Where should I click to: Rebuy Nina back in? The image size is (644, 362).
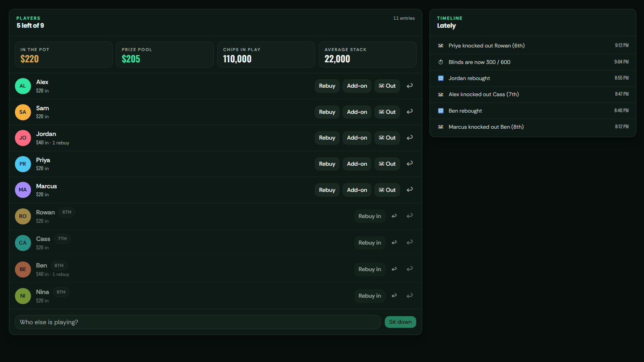(x=370, y=296)
